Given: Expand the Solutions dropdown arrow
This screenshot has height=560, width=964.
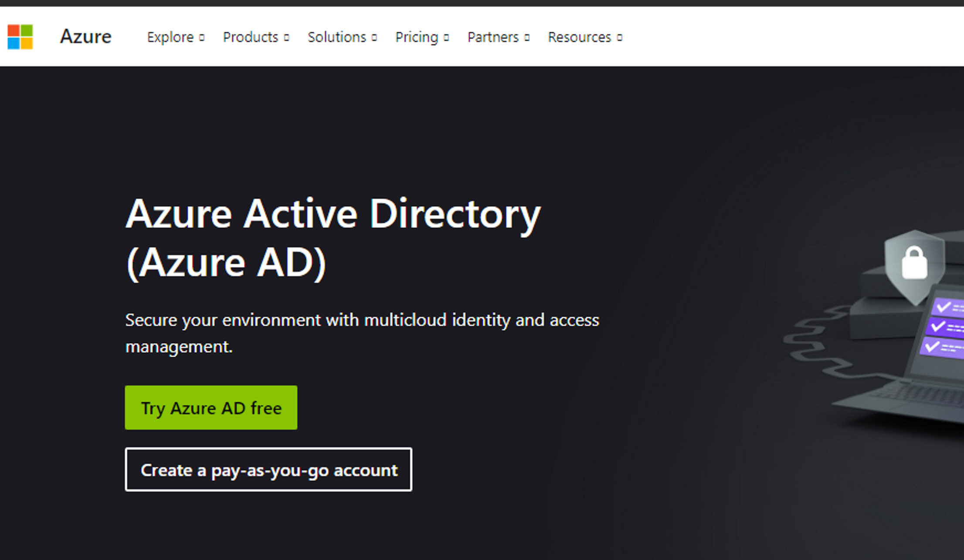Looking at the screenshot, I should [x=374, y=38].
